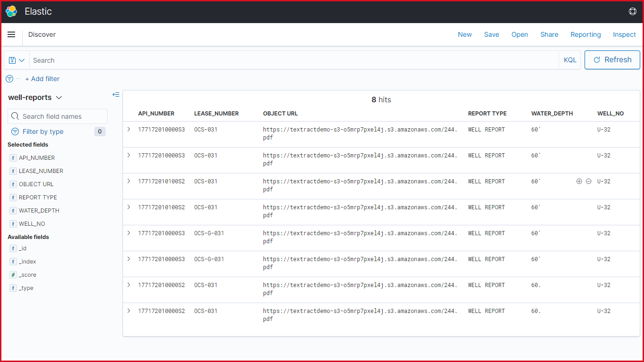Image resolution: width=644 pixels, height=362 pixels.
Task: Open the well-reports index pattern dropdown
Action: (35, 97)
